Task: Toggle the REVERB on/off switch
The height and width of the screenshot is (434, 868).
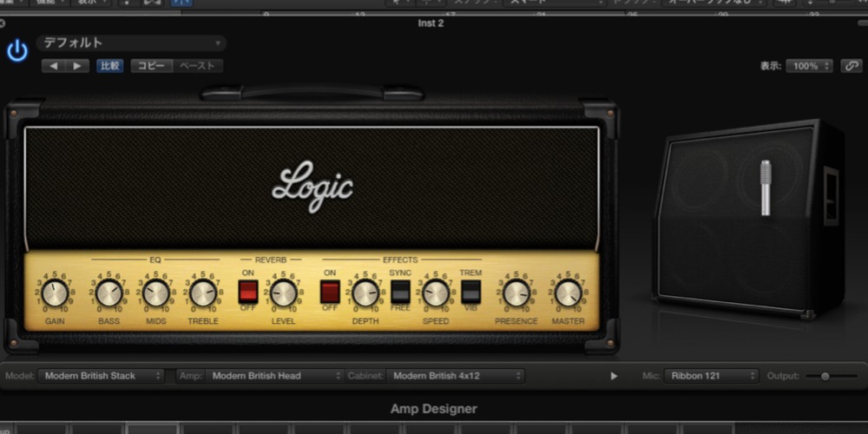Action: click(248, 292)
